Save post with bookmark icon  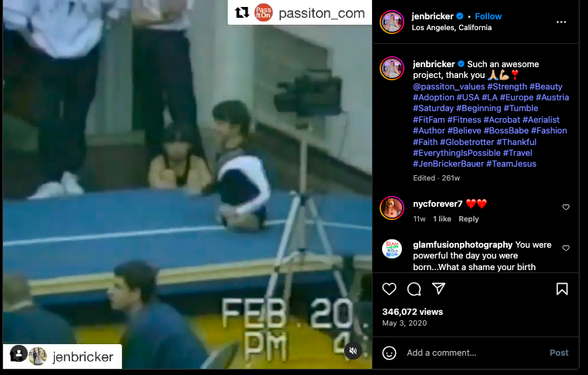562,289
